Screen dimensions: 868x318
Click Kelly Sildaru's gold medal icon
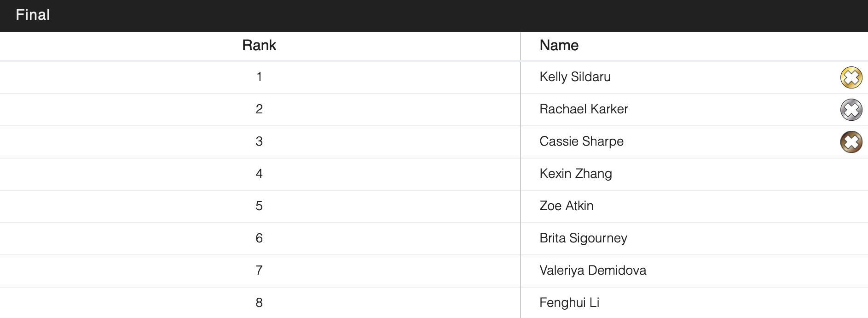point(851,77)
